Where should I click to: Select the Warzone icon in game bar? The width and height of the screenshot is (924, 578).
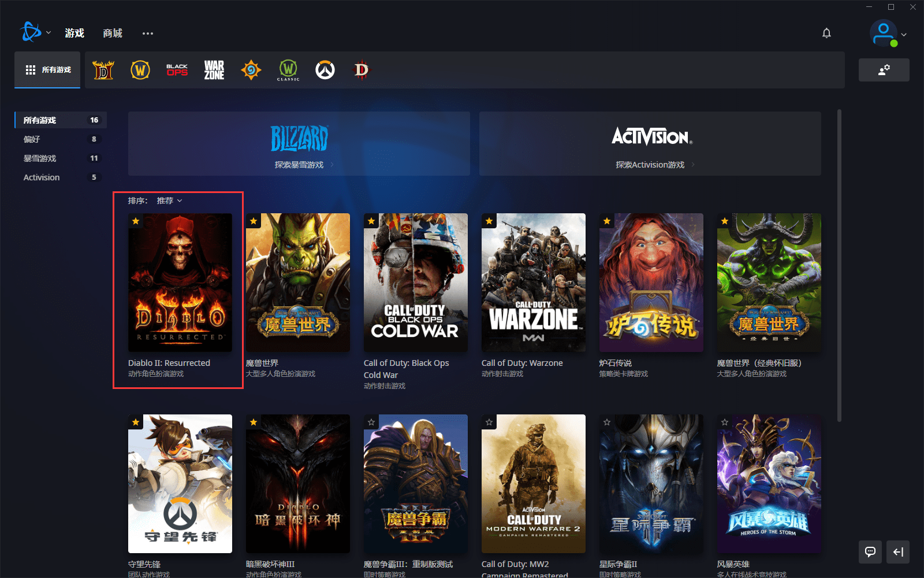(x=214, y=70)
